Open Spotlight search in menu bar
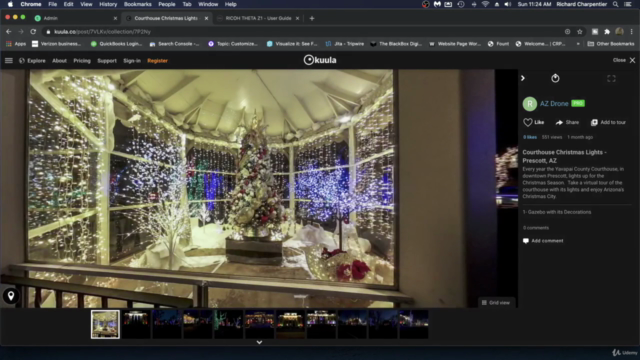 click(616, 4)
